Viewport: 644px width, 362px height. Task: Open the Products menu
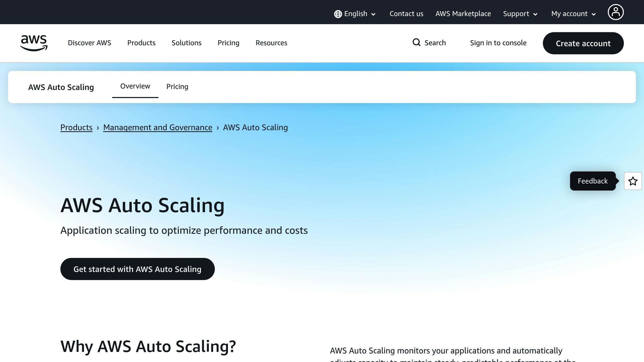[x=141, y=43]
